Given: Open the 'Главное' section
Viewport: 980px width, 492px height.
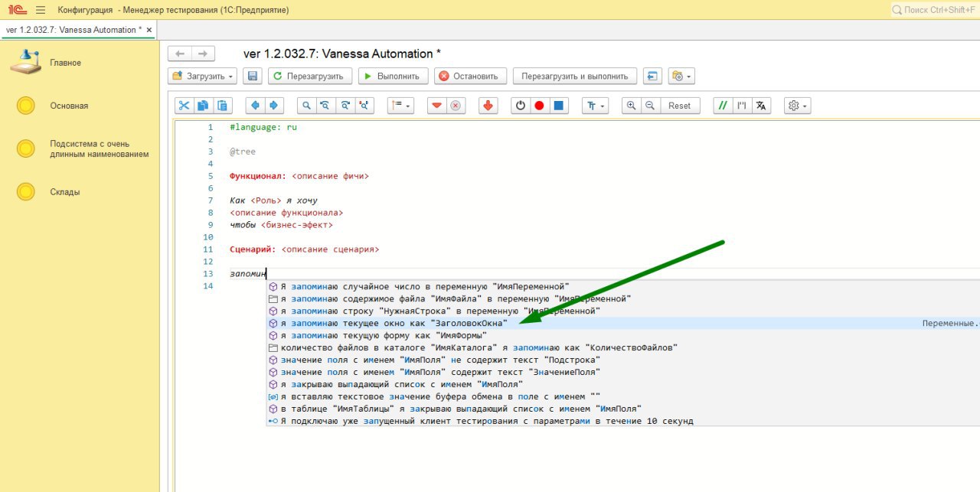Looking at the screenshot, I should click(x=66, y=63).
